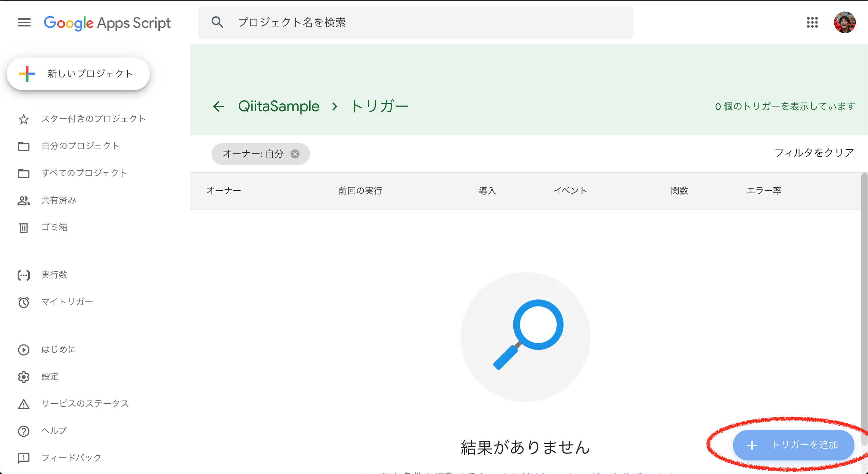The height and width of the screenshot is (474, 868).
Task: Select すべてのプロジェクト in sidebar
Action: click(x=84, y=173)
